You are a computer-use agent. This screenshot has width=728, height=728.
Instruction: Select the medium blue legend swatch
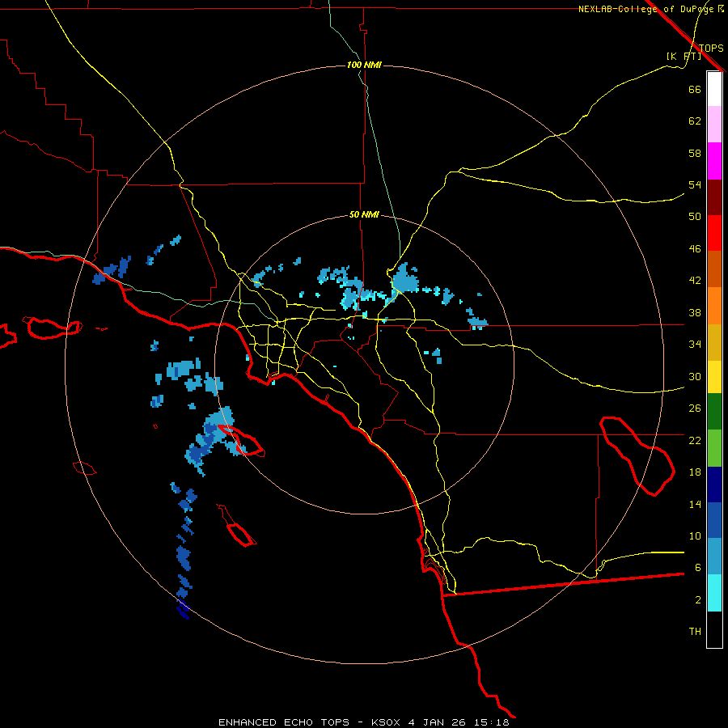714,520
